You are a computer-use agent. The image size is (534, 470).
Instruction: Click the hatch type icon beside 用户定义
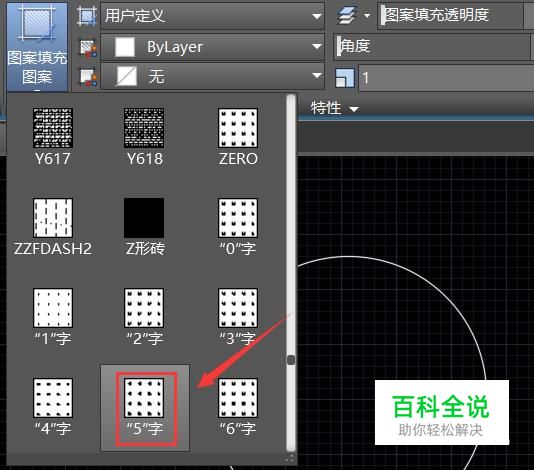[87, 16]
